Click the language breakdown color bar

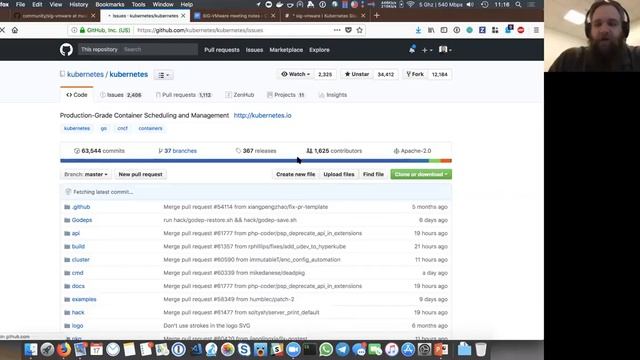point(256,161)
